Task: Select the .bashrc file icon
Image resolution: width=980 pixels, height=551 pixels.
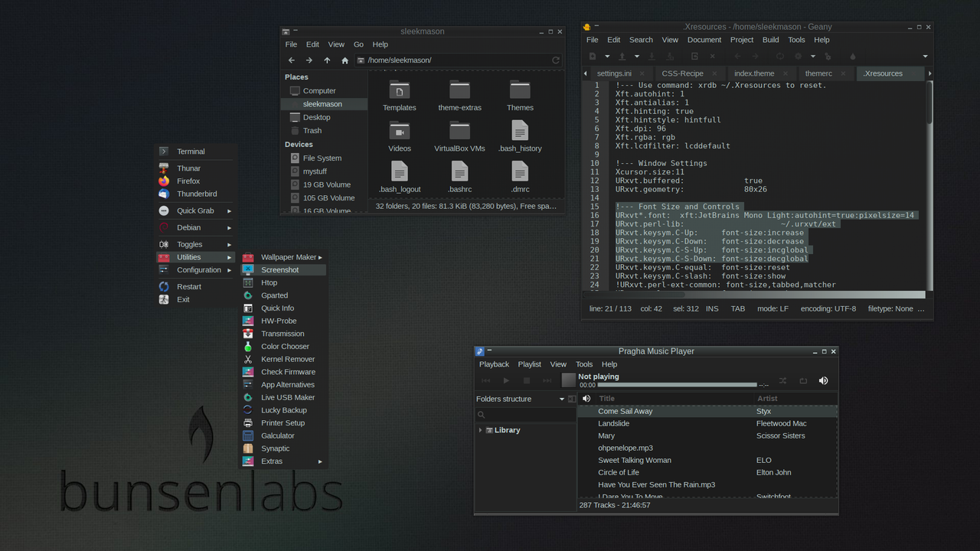Action: click(459, 171)
